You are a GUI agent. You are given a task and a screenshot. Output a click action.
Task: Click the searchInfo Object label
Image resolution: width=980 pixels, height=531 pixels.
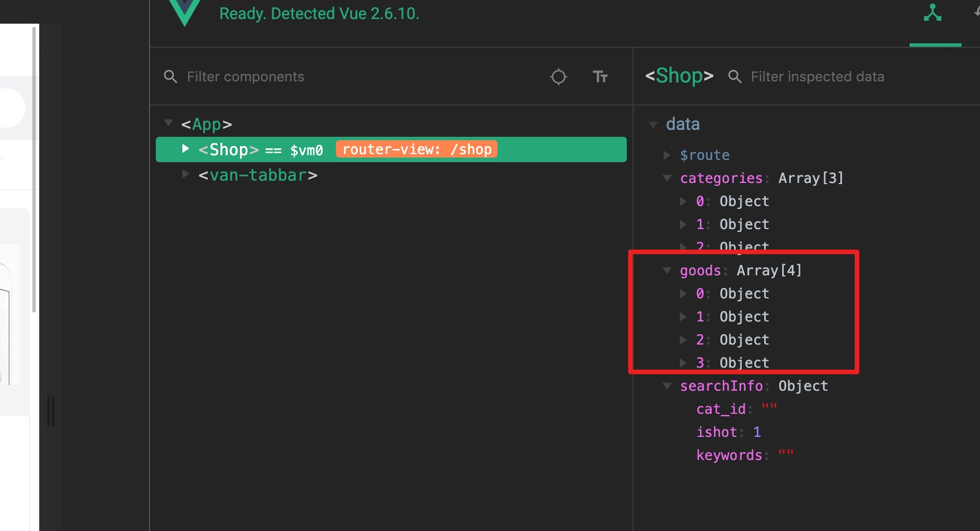(754, 386)
